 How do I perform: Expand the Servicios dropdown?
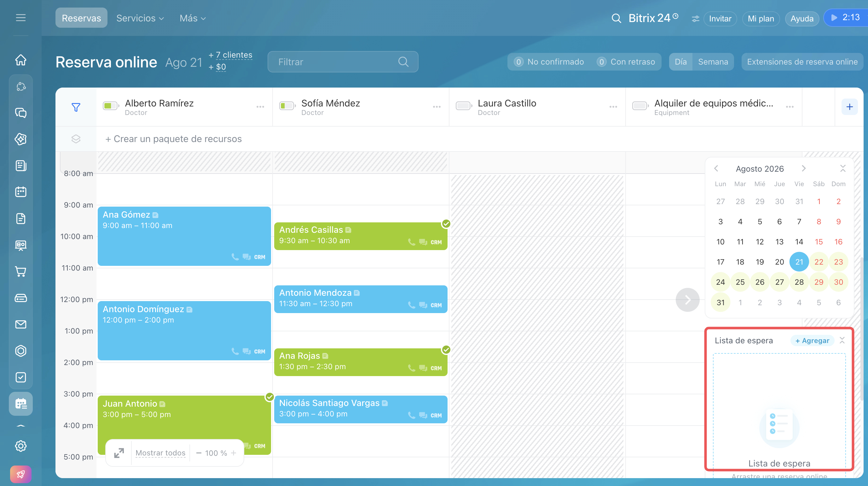point(140,18)
